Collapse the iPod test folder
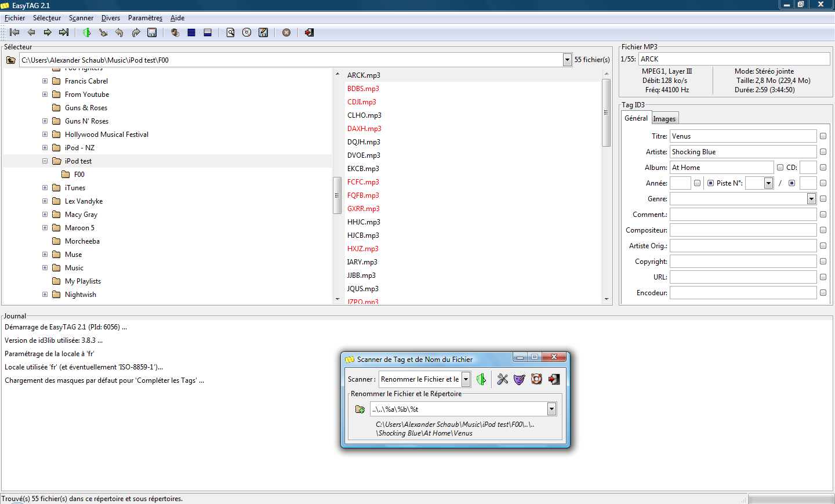835x504 pixels. click(x=45, y=161)
